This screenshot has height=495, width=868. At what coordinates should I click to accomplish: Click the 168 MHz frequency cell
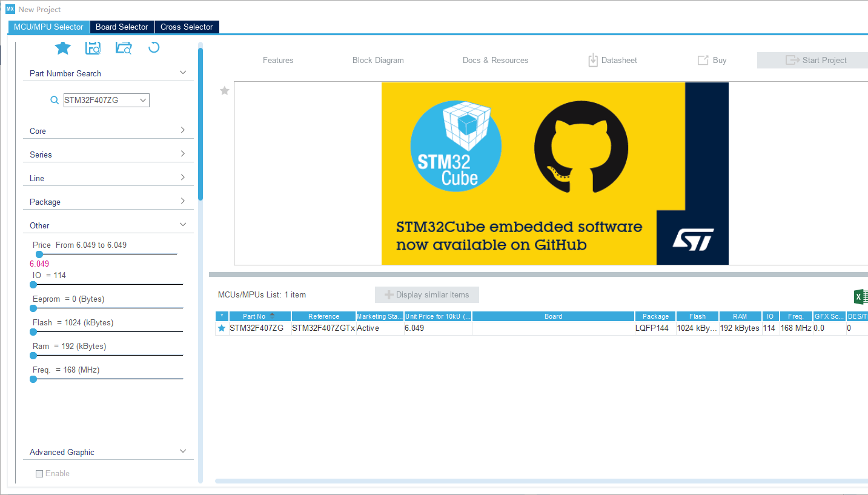point(796,328)
